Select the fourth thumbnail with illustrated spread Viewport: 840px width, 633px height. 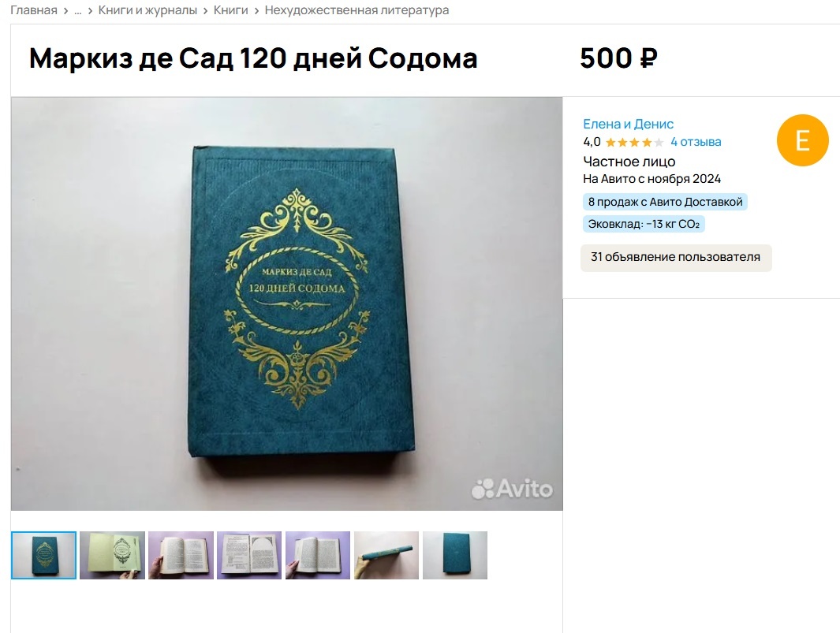(x=250, y=555)
